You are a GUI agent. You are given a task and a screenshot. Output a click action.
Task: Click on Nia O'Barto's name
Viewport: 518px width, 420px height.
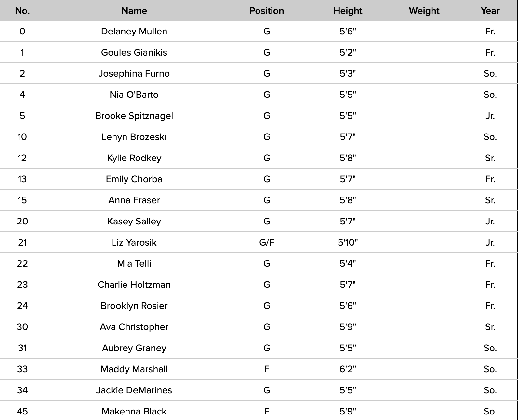pos(134,95)
